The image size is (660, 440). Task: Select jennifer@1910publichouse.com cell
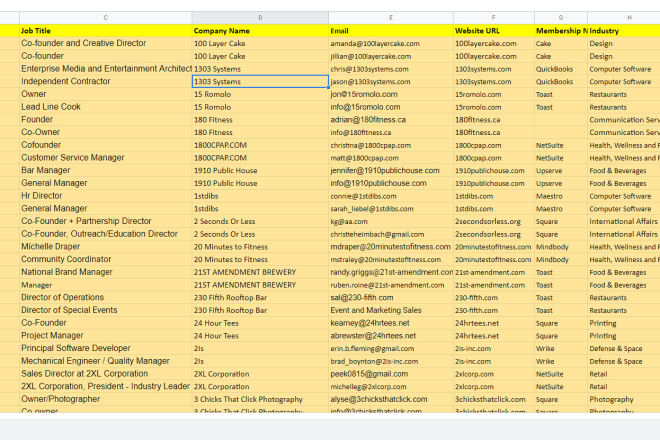click(391, 170)
